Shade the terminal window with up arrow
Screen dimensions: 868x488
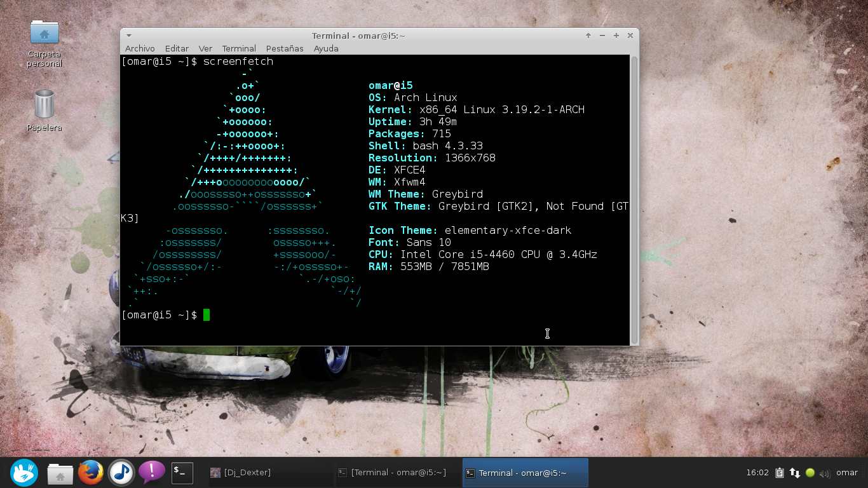(x=588, y=36)
